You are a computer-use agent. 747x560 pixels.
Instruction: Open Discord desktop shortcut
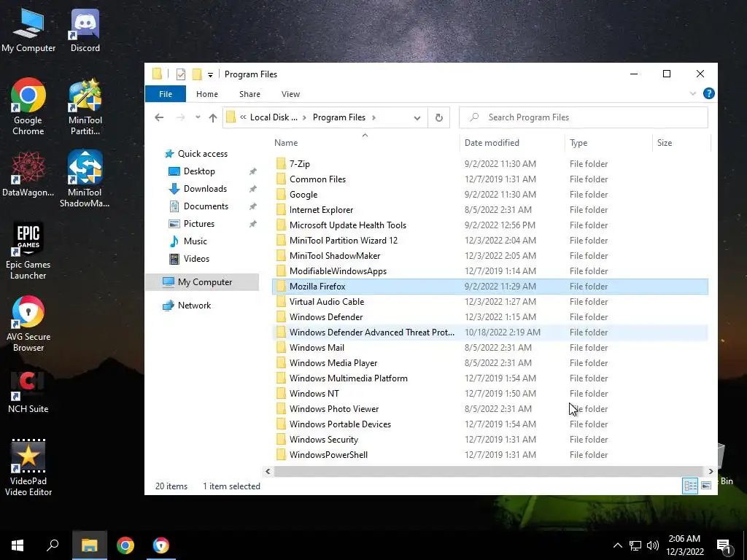click(85, 31)
